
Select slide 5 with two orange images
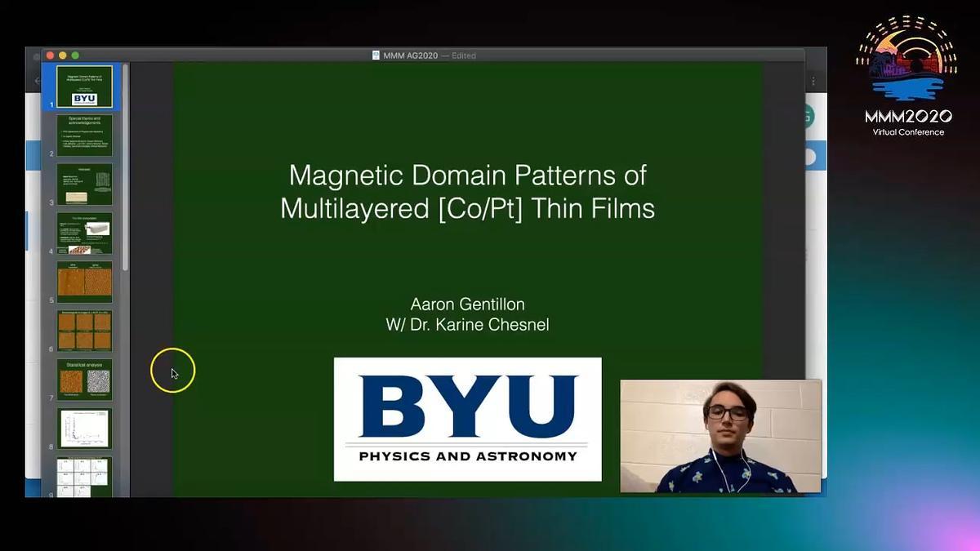point(85,282)
